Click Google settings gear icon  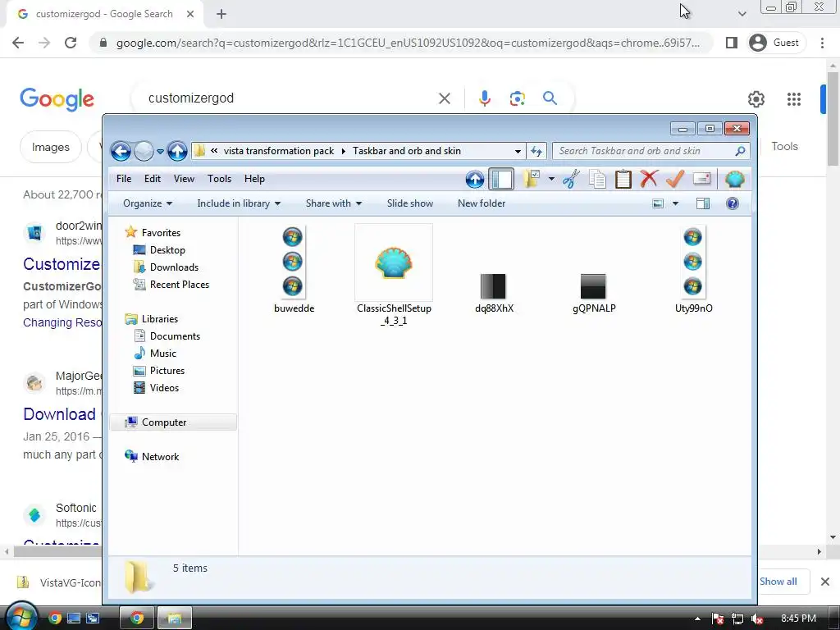[x=756, y=99]
